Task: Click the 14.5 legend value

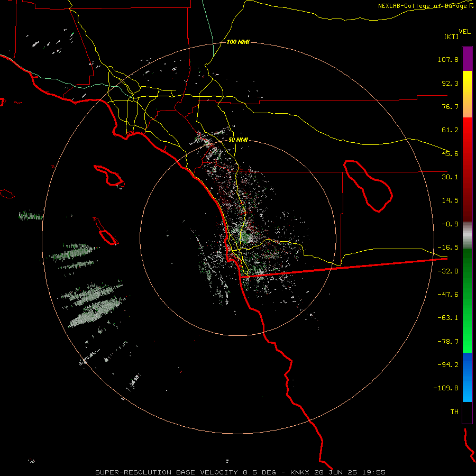Action: (450, 200)
